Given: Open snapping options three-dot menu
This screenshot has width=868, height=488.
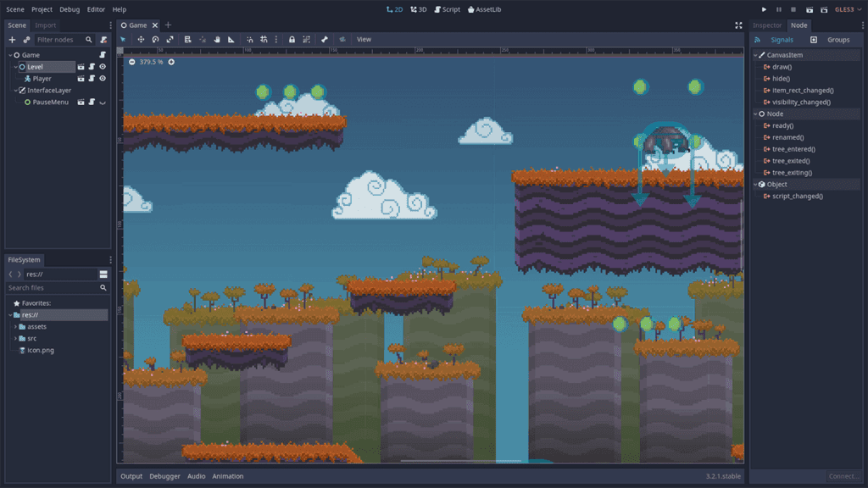Looking at the screenshot, I should coord(276,39).
